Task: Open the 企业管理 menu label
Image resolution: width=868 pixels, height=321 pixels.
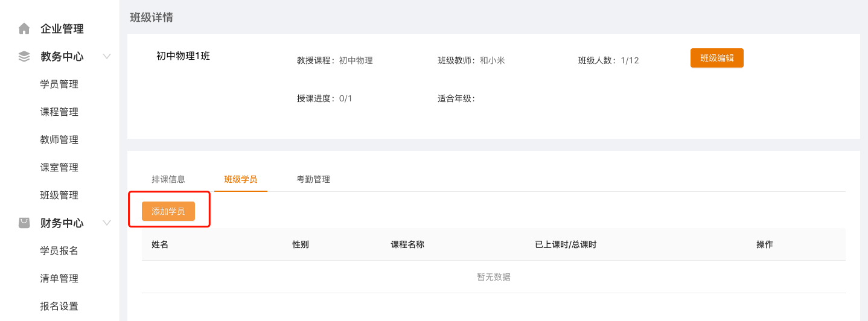Action: [x=62, y=28]
